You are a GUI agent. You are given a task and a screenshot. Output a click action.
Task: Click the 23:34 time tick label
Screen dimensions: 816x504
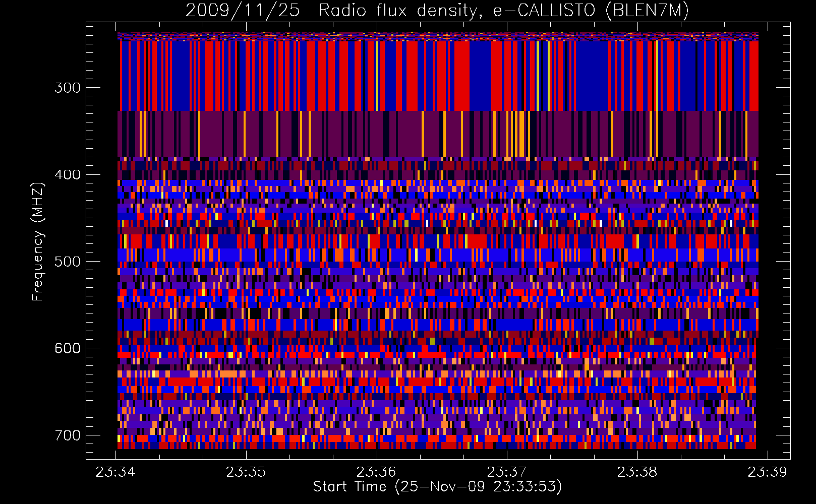pyautogui.click(x=115, y=472)
